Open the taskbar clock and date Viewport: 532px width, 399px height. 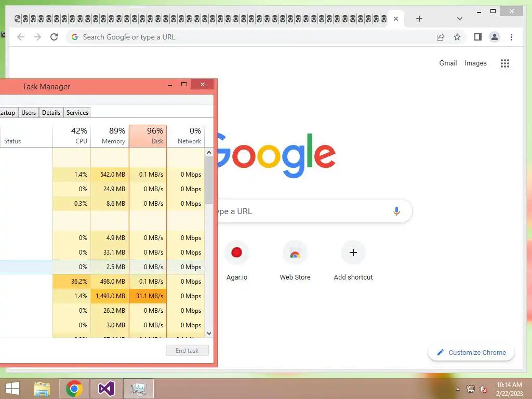pyautogui.click(x=509, y=389)
